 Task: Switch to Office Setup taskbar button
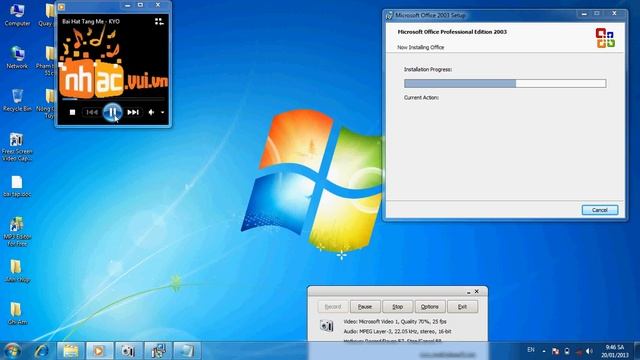tap(158, 351)
